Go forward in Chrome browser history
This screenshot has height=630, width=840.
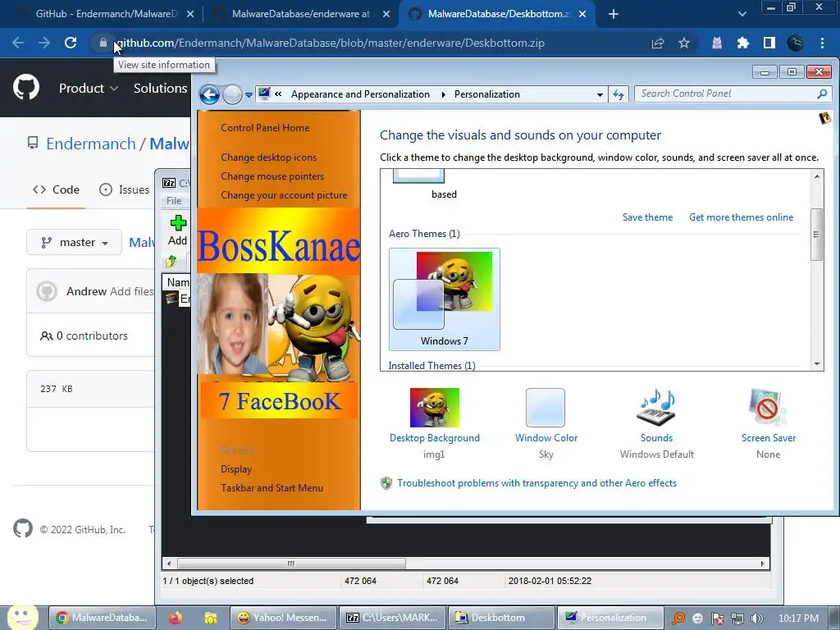pyautogui.click(x=44, y=43)
